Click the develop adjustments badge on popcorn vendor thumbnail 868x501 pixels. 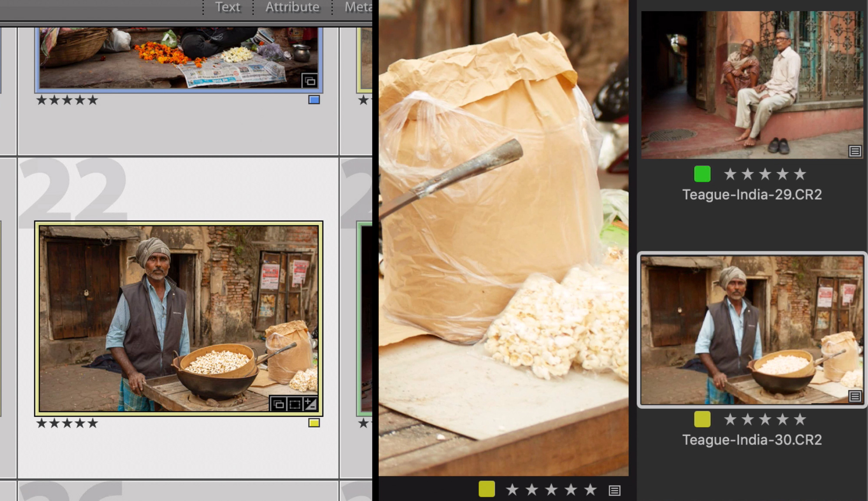pyautogui.click(x=310, y=404)
